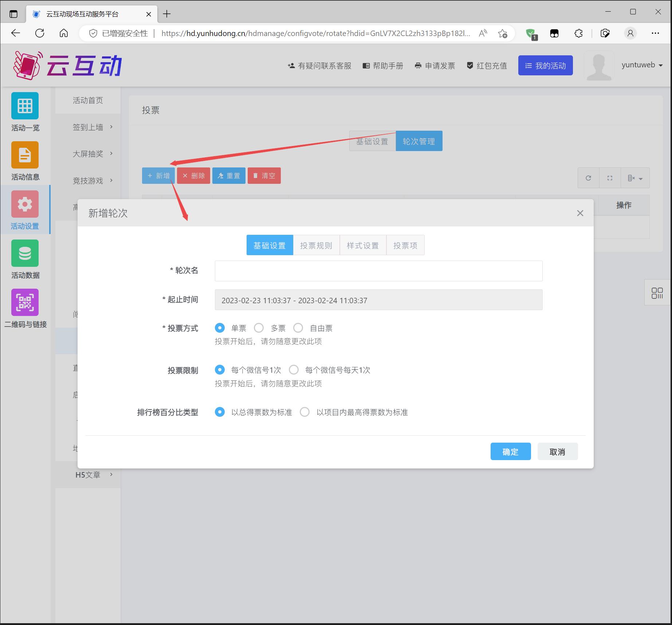Click the 轮次名 input field

378,271
